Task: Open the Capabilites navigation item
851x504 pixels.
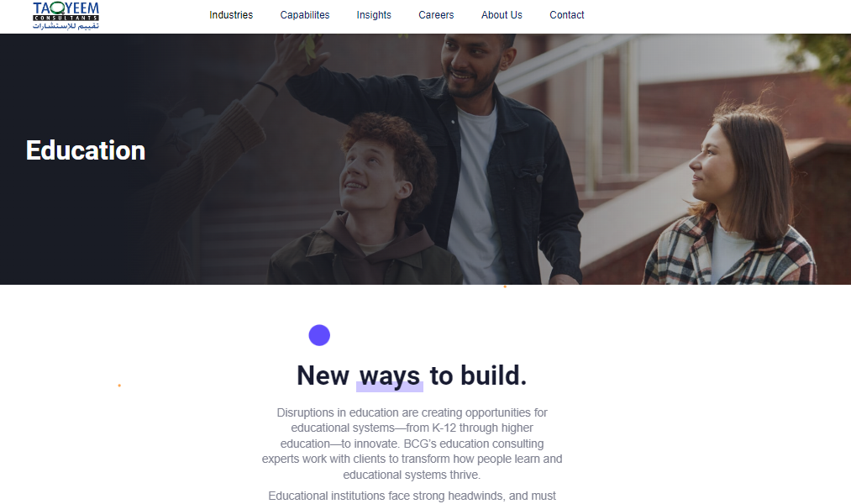Action: click(304, 15)
